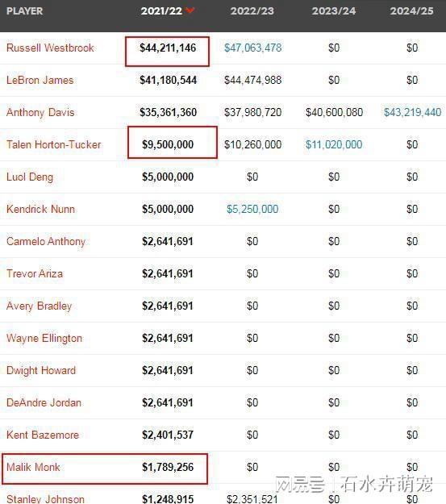Screen dimensions: 446x504
Task: Click Horton-Tucker's $11,020,000 2023/24 value
Action: click(x=334, y=144)
